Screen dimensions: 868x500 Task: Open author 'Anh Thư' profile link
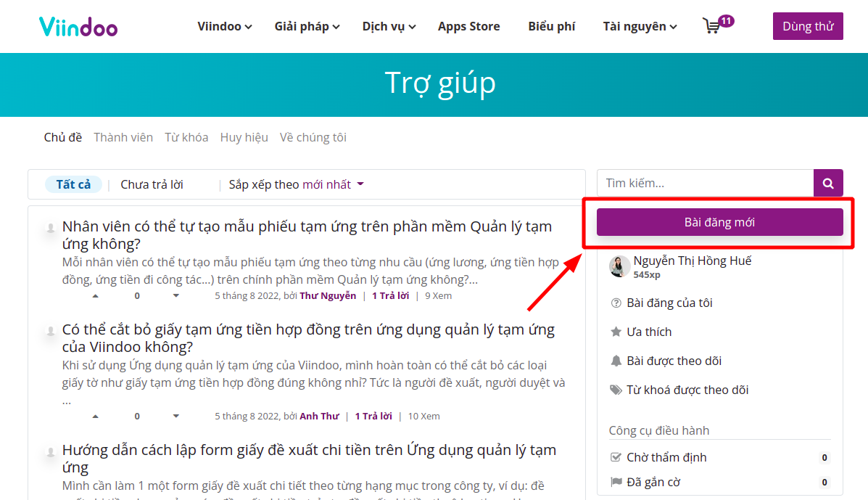319,416
